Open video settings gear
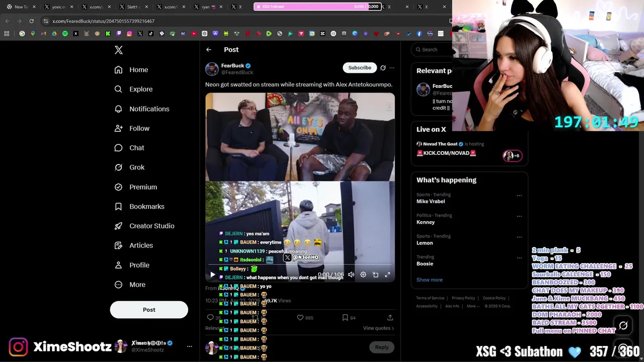Image resolution: width=644 pixels, height=362 pixels. 363,275
